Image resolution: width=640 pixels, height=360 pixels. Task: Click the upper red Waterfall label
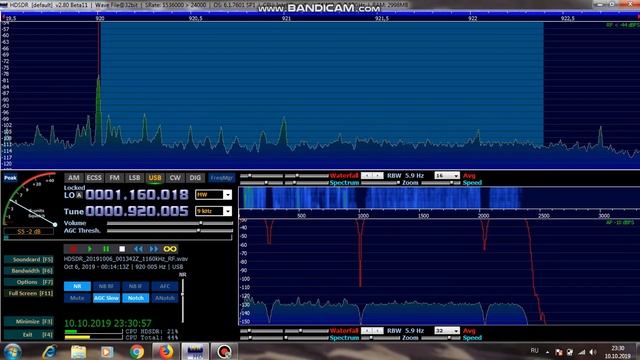pyautogui.click(x=344, y=176)
